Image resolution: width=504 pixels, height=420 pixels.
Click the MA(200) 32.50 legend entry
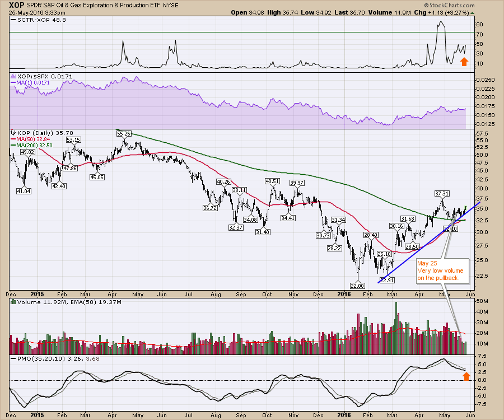pyautogui.click(x=31, y=146)
